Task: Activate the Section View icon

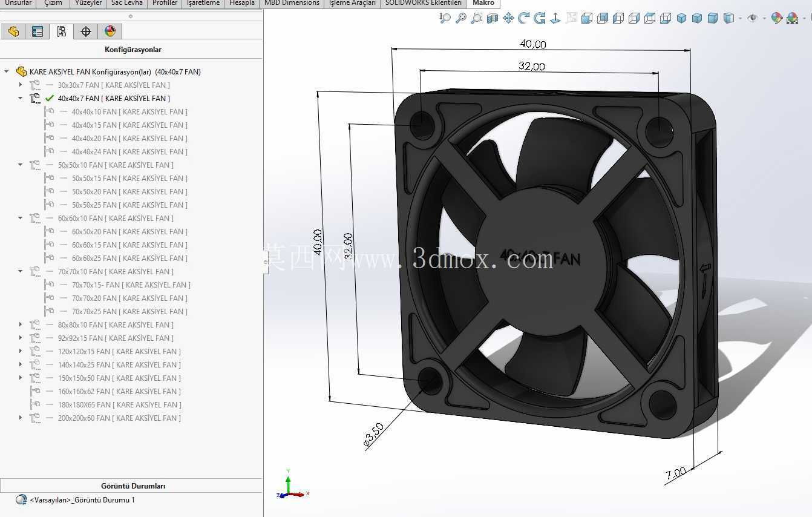Action: pos(493,18)
